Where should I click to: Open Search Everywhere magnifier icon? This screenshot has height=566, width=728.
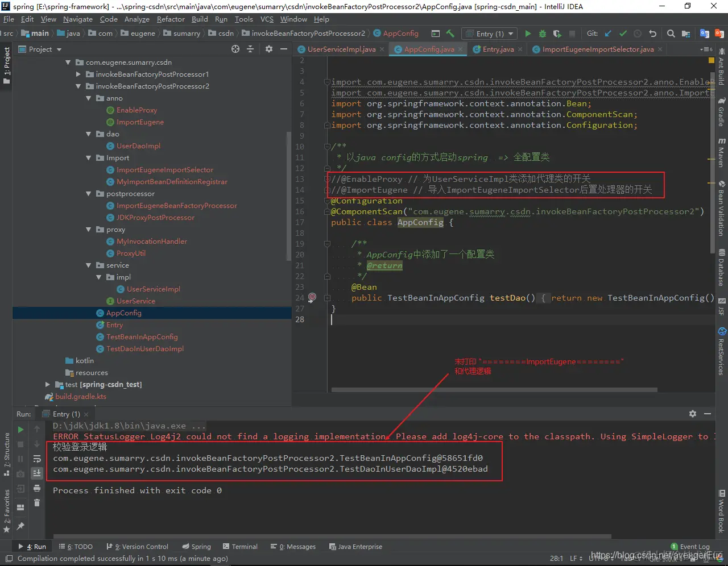pos(671,34)
